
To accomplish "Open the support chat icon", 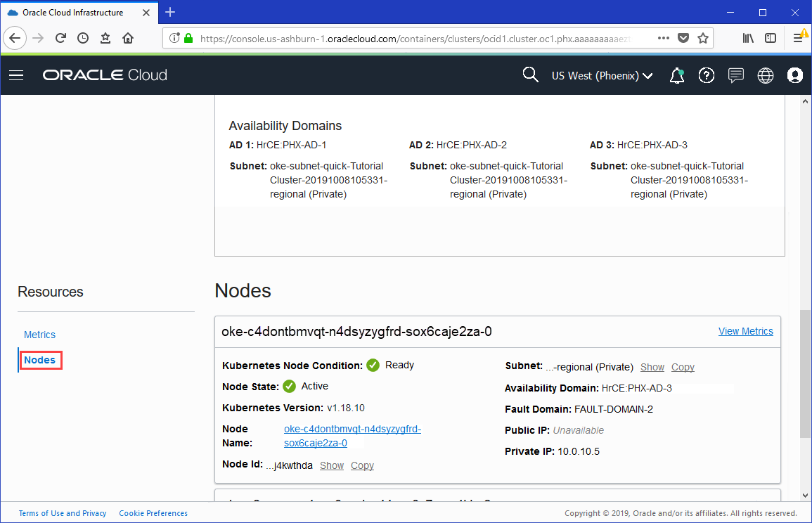I will 736,76.
